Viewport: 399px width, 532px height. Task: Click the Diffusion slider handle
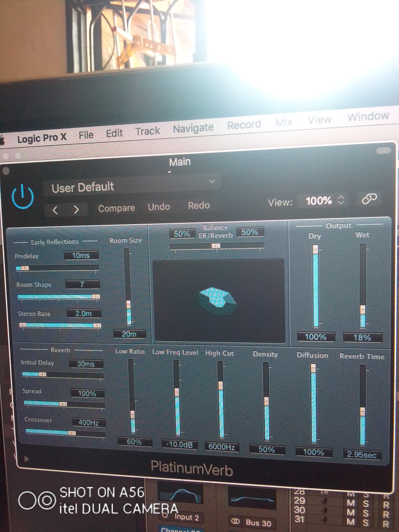(x=313, y=369)
